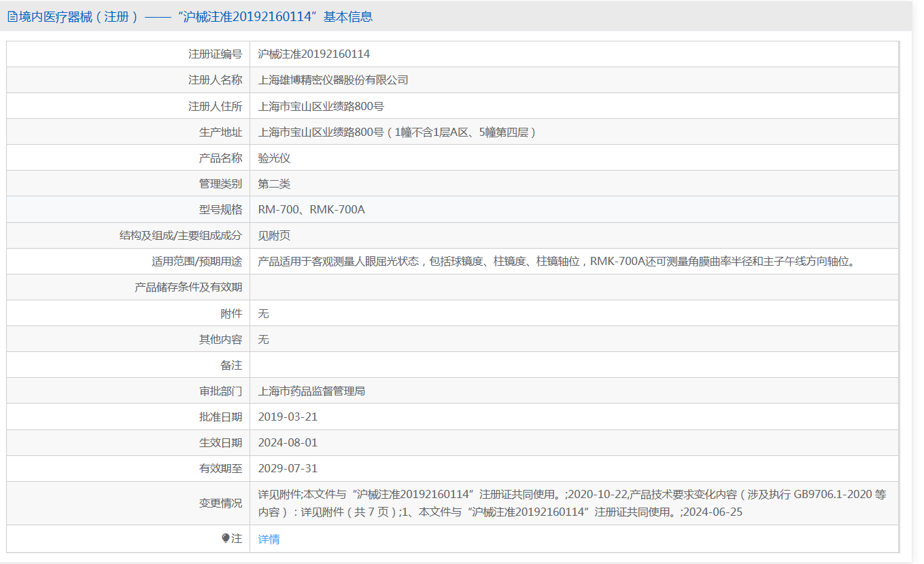This screenshot has width=924, height=564.
Task: Click the 产品储存条件及有效期 label
Action: [x=188, y=287]
